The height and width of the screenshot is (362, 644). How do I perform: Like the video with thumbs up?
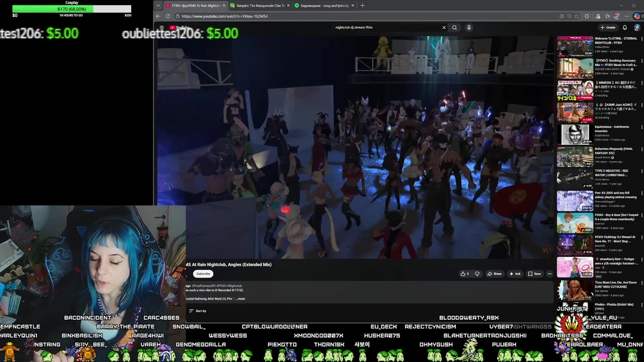tap(464, 274)
